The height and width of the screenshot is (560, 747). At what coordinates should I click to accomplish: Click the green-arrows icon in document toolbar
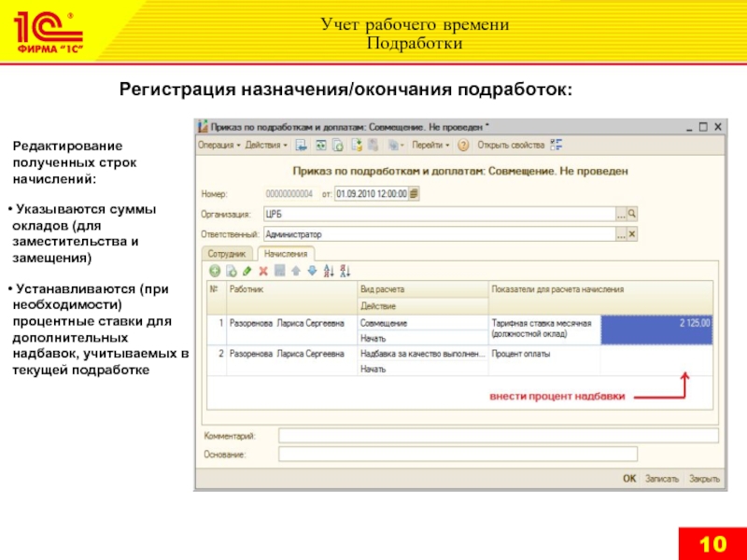(321, 146)
